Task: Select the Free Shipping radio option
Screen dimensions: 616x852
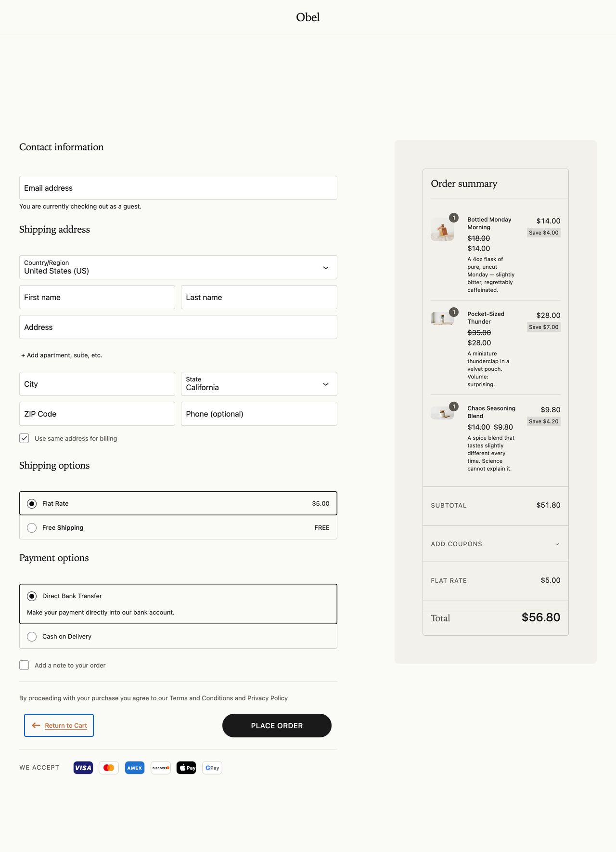Action: coord(32,528)
